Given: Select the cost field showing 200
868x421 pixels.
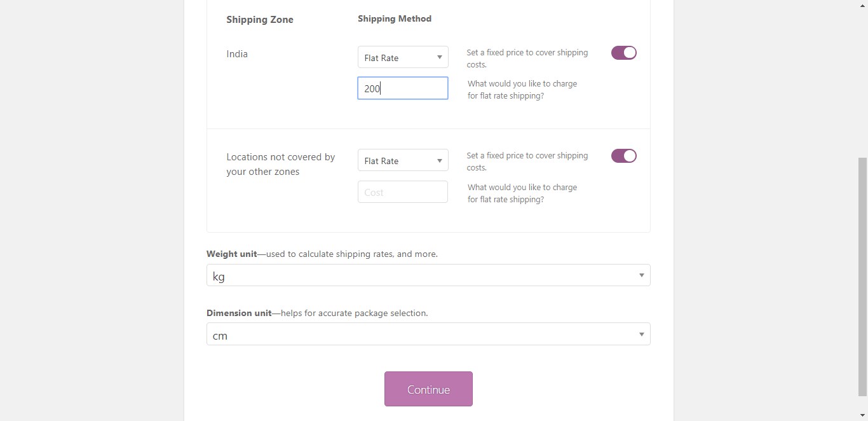Looking at the screenshot, I should tap(403, 88).
